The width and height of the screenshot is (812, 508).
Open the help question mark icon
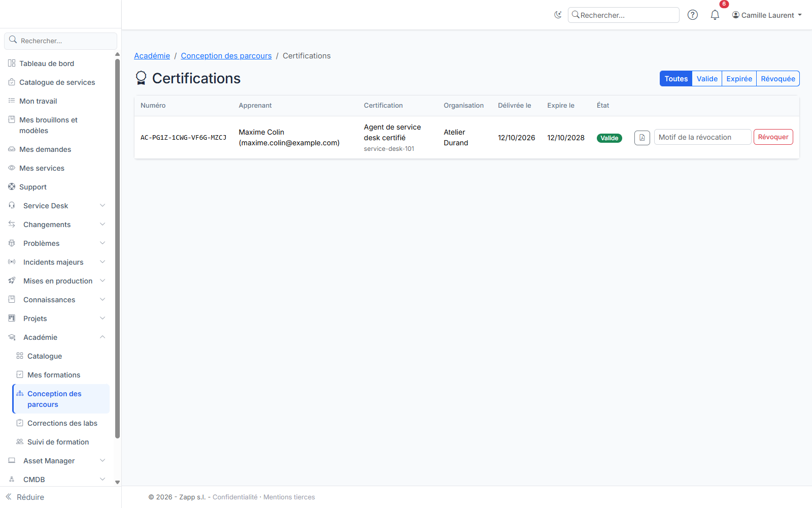(692, 15)
